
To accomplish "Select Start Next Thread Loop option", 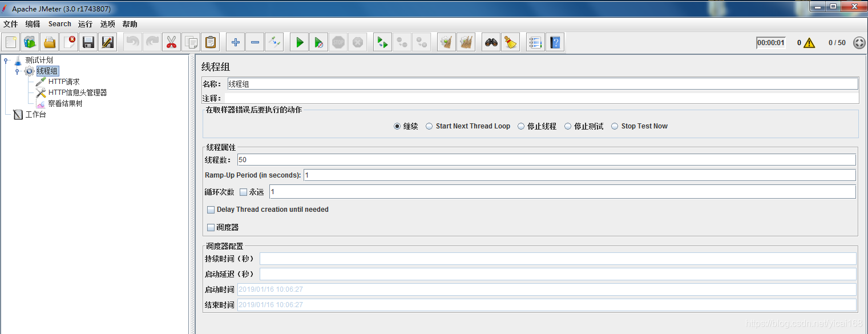I will coord(429,126).
